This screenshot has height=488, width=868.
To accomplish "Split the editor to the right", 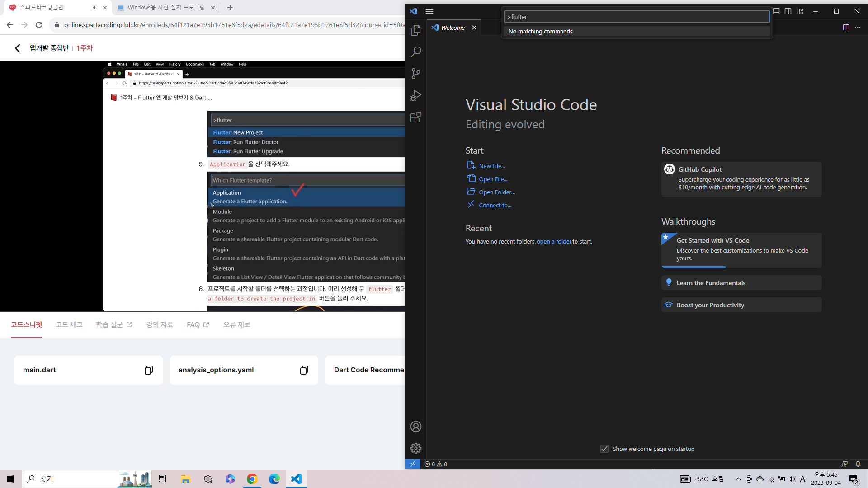I will (846, 28).
